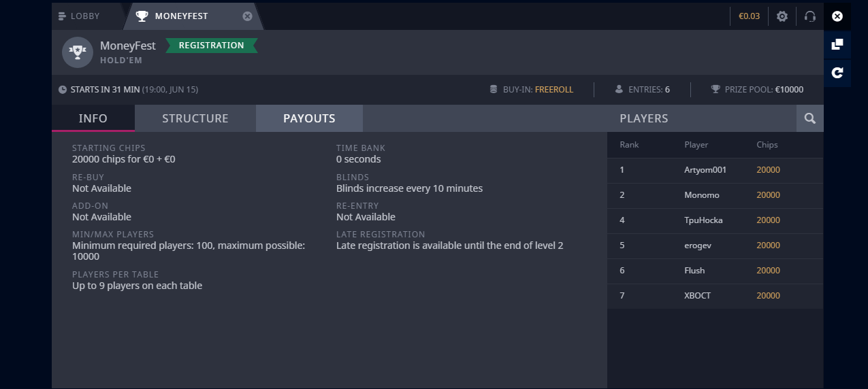Select the Info tab
Image resolution: width=868 pixels, height=389 pixels.
(93, 118)
